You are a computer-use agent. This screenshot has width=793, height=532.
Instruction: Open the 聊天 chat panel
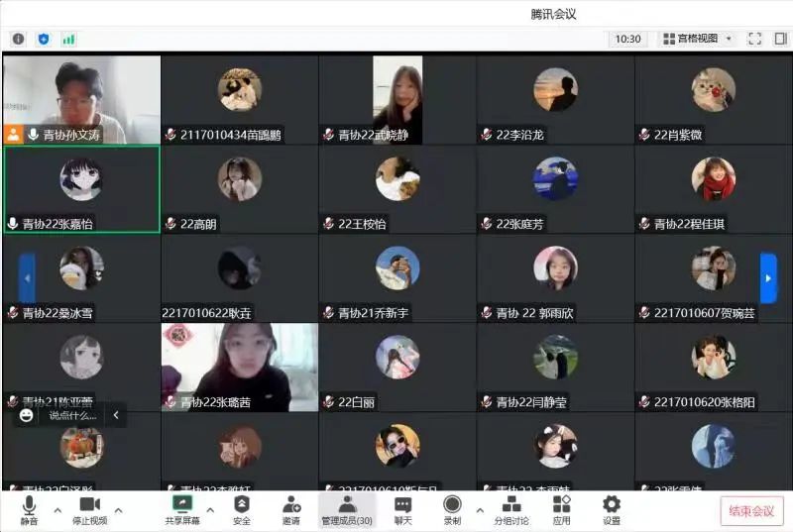pyautogui.click(x=402, y=510)
